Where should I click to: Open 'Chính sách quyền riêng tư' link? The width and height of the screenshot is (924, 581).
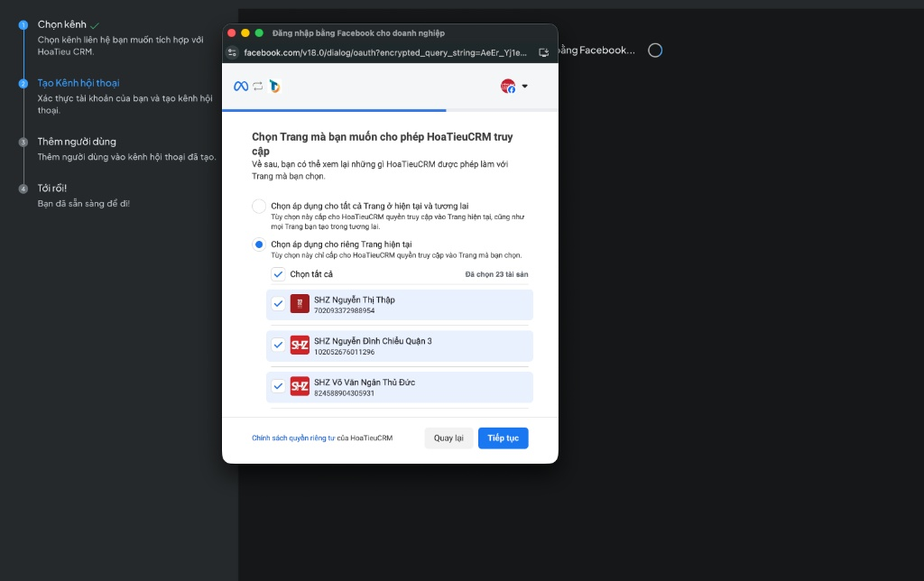pos(292,438)
